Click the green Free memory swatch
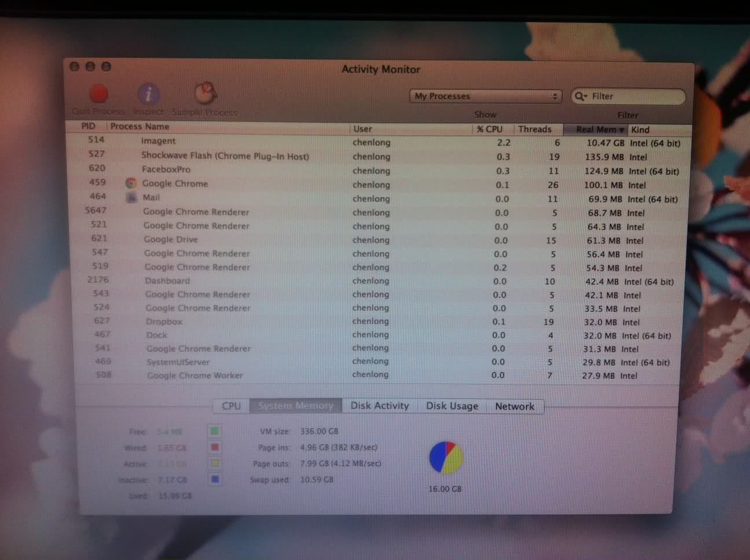 [x=215, y=432]
